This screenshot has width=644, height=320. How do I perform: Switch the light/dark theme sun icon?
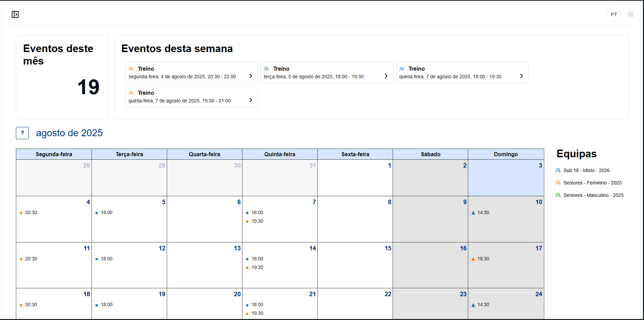point(631,14)
